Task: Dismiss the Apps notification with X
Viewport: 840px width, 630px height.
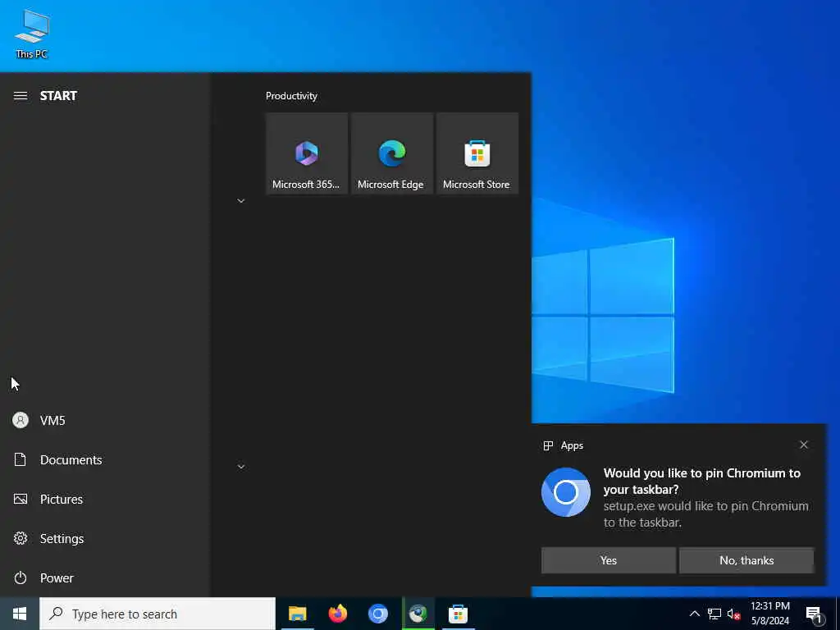Action: (x=804, y=445)
